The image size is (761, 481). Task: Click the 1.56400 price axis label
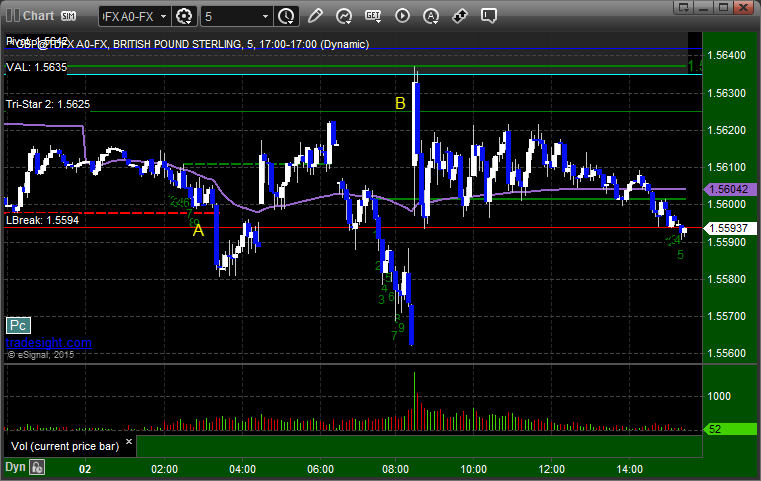tap(727, 55)
